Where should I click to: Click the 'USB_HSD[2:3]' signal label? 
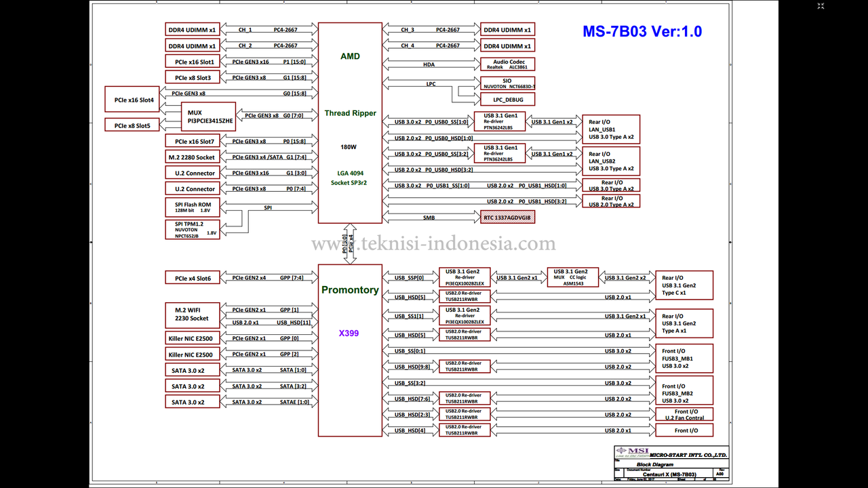412,415
